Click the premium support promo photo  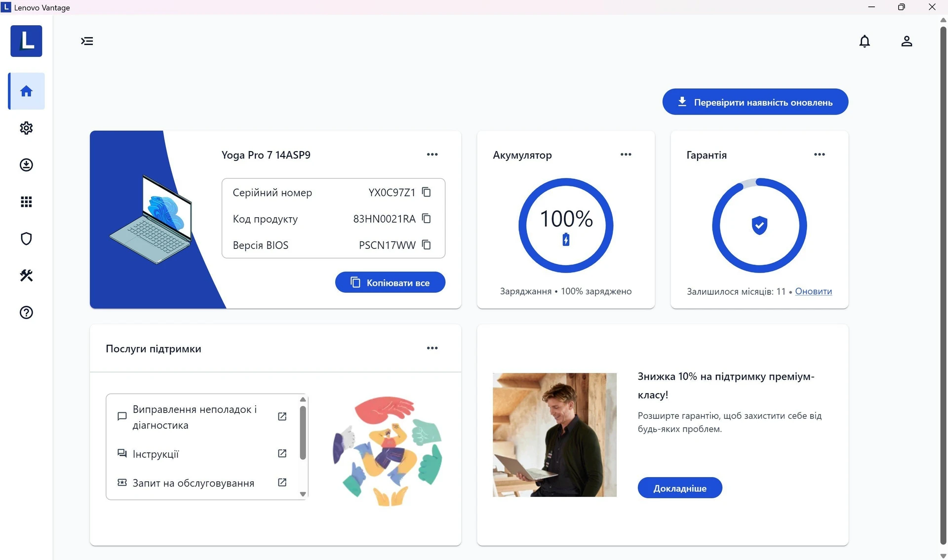[x=554, y=435]
